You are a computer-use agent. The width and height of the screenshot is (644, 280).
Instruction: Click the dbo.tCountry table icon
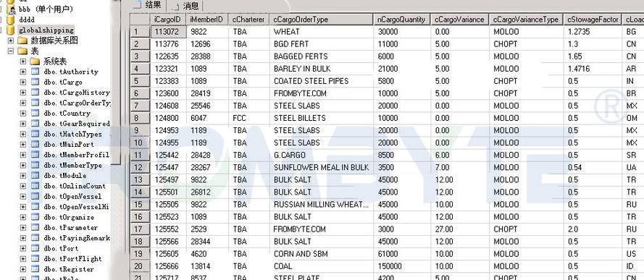[x=35, y=113]
